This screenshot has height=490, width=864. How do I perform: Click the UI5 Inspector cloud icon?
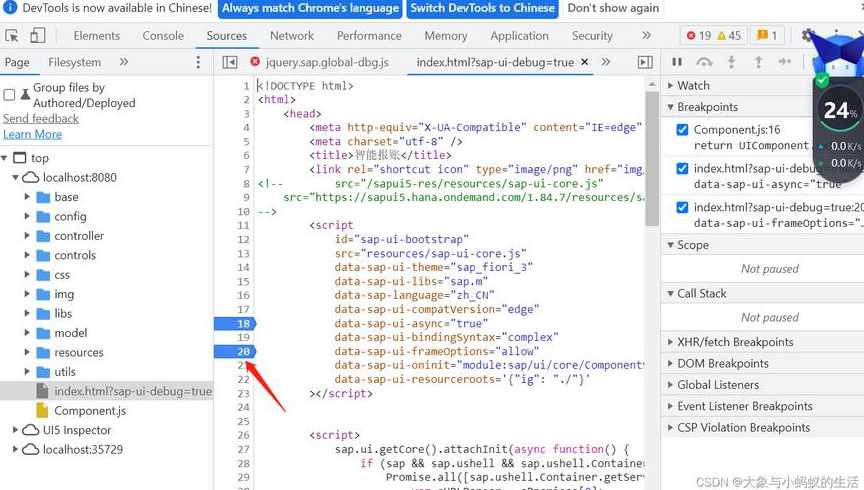[30, 430]
